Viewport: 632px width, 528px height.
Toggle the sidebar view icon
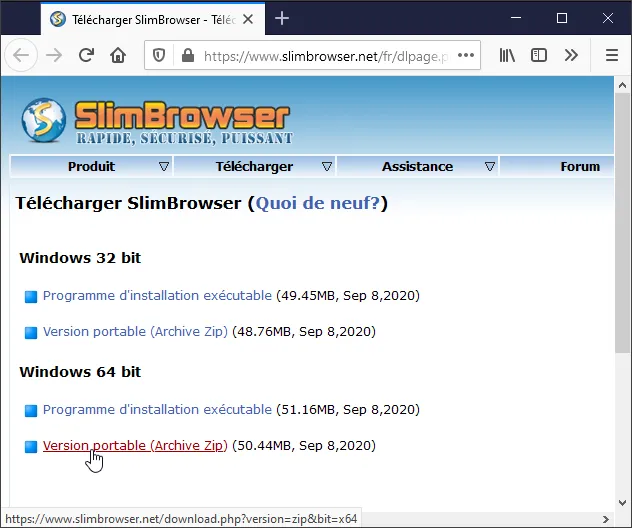[539, 55]
